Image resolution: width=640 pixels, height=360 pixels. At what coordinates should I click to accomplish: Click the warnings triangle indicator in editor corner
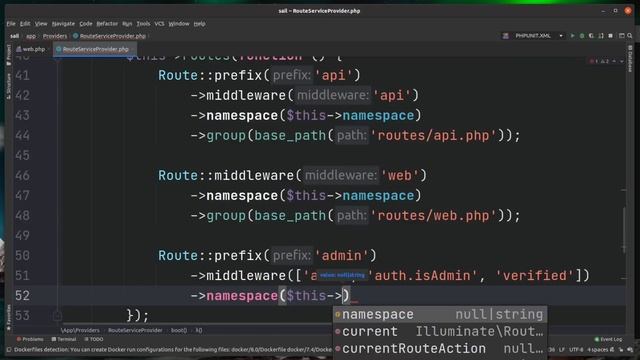click(605, 61)
